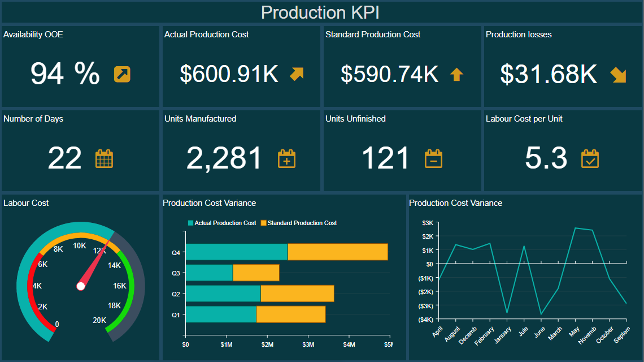Screen dimensions: 644x362
Task: Click the rising arrow icon beside $600.91K
Action: (x=298, y=74)
